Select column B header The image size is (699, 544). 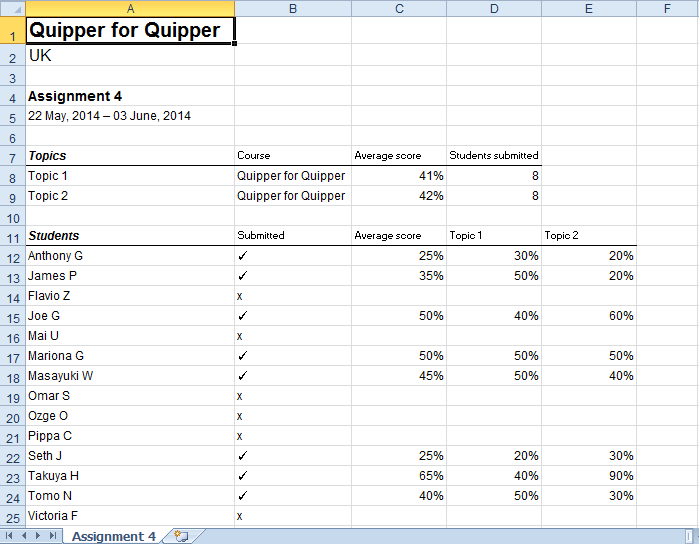point(293,8)
